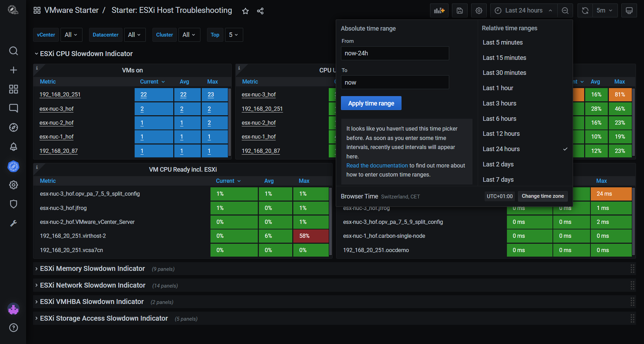Open the Datacenter All dropdown

[135, 35]
